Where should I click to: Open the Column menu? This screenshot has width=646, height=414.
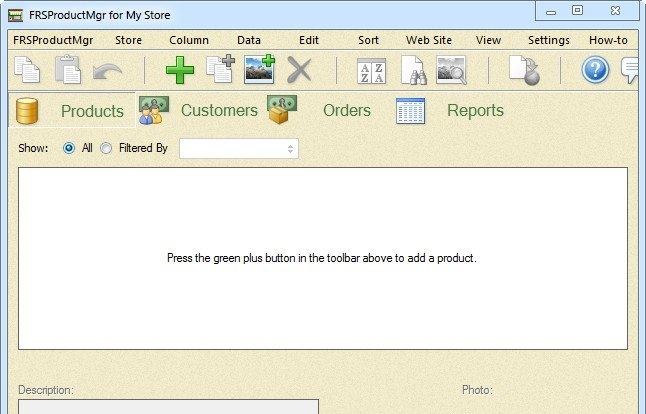click(189, 40)
